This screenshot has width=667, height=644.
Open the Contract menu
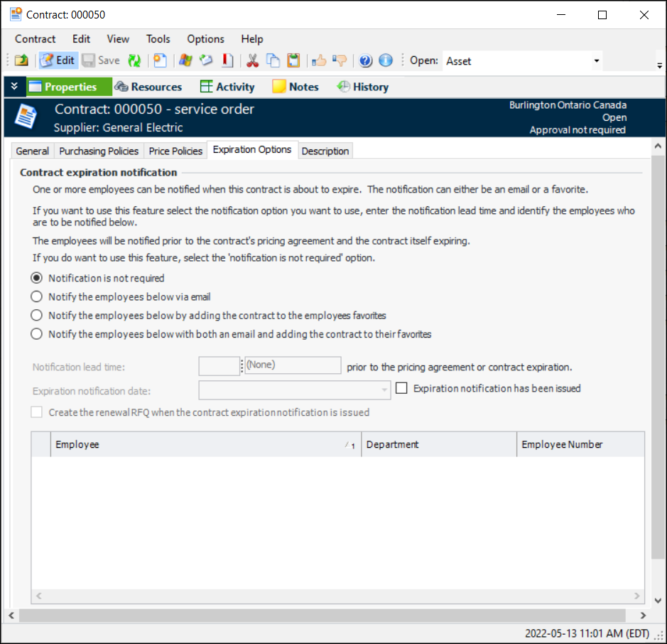point(36,39)
